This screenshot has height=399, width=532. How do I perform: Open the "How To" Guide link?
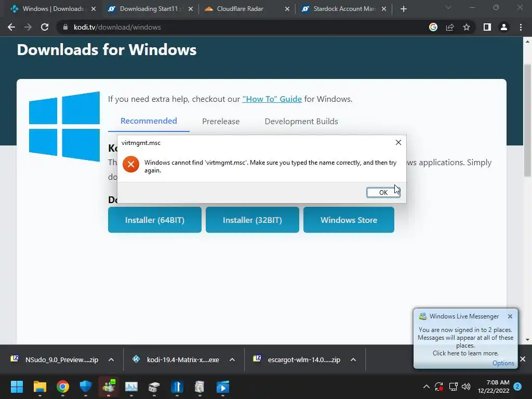tap(272, 99)
